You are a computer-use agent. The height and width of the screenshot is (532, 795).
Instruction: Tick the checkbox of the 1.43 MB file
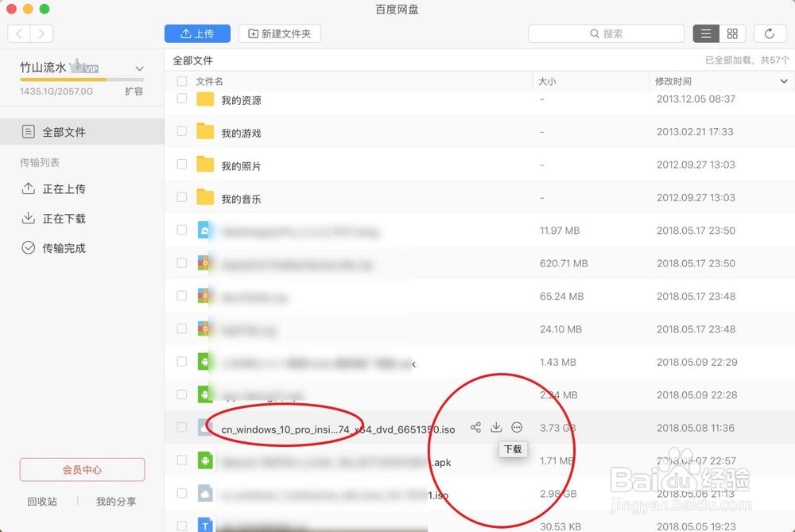point(181,362)
